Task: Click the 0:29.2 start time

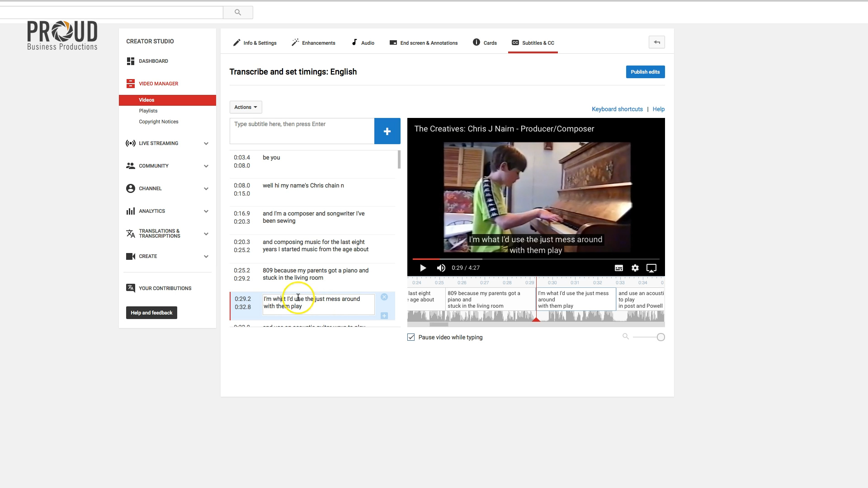Action: click(x=242, y=299)
